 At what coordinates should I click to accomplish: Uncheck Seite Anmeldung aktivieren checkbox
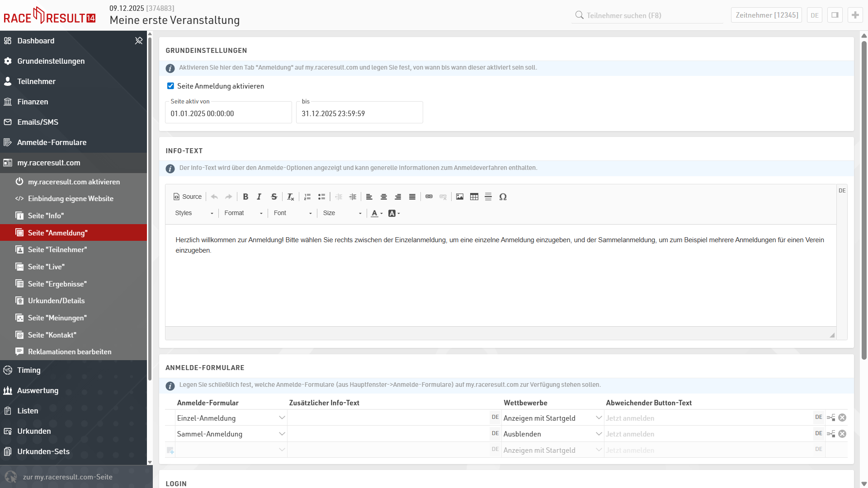tap(170, 86)
